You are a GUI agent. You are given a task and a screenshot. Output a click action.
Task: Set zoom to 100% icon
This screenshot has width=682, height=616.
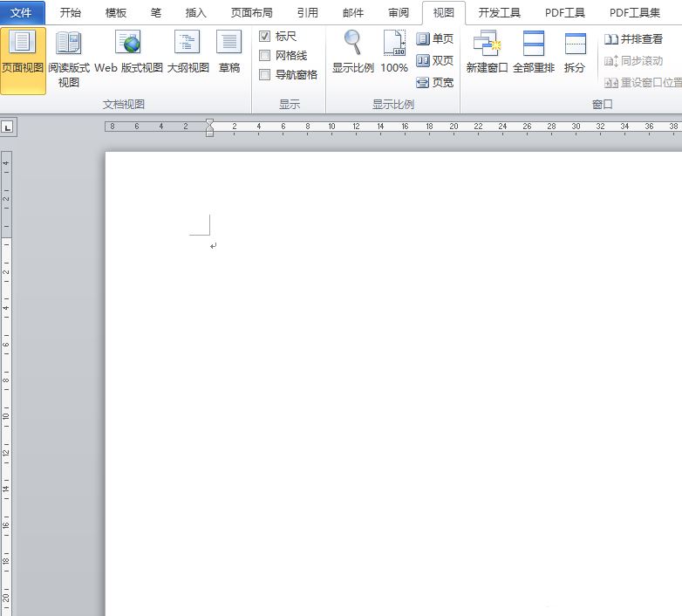click(x=394, y=52)
